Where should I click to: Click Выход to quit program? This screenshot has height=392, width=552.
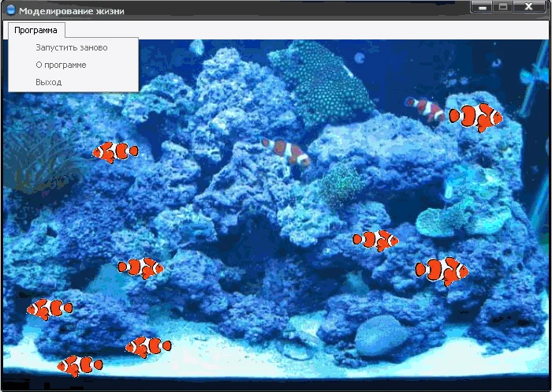(x=73, y=82)
